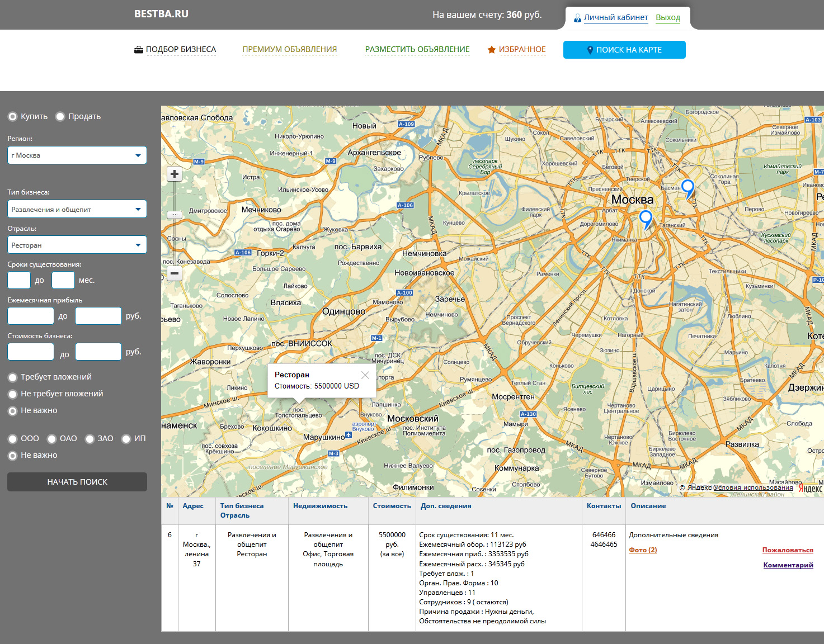Focus the maximum Ежемесячная прибыль field
This screenshot has width=824, height=644.
[x=98, y=316]
